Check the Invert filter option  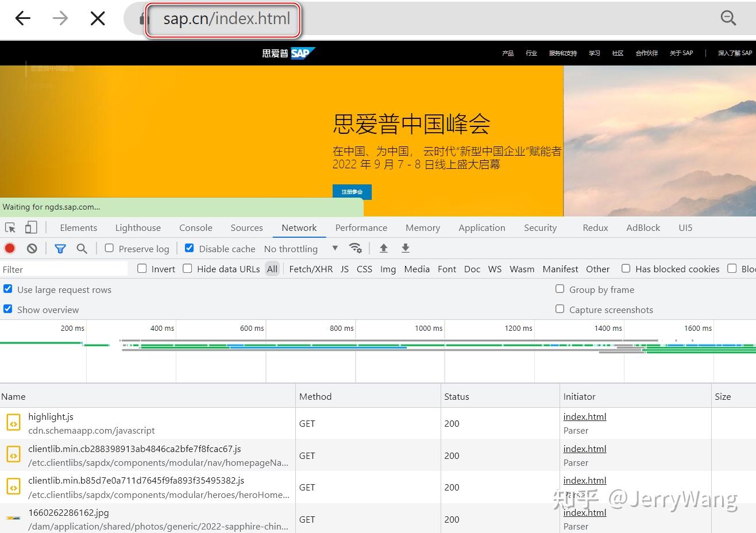(x=142, y=268)
